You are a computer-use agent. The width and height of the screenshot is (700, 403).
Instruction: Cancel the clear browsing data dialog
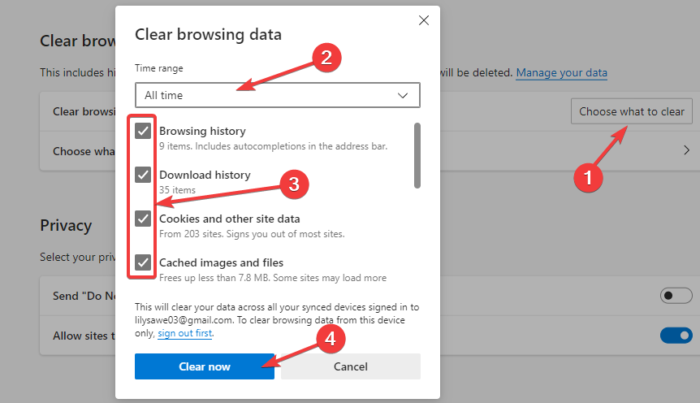(x=350, y=367)
